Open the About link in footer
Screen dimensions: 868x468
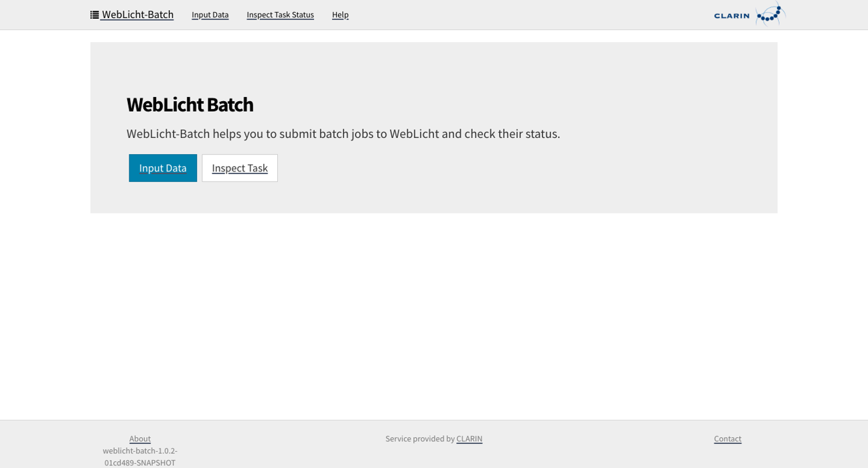140,439
